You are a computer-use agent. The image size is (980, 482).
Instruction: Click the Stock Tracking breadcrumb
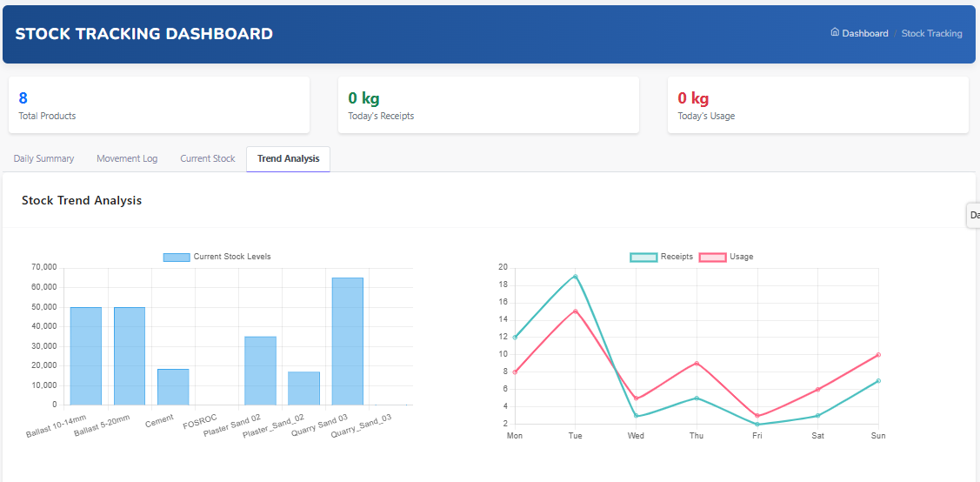pos(931,34)
